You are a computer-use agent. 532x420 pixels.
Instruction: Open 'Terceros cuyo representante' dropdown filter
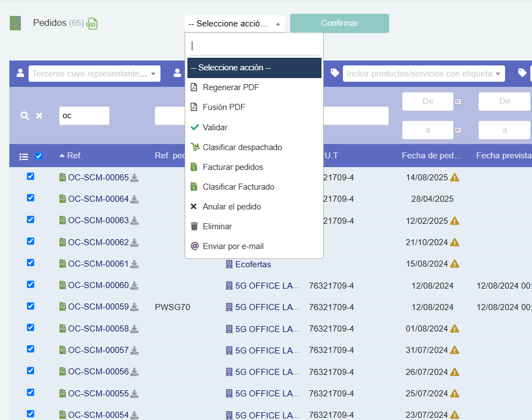[94, 73]
